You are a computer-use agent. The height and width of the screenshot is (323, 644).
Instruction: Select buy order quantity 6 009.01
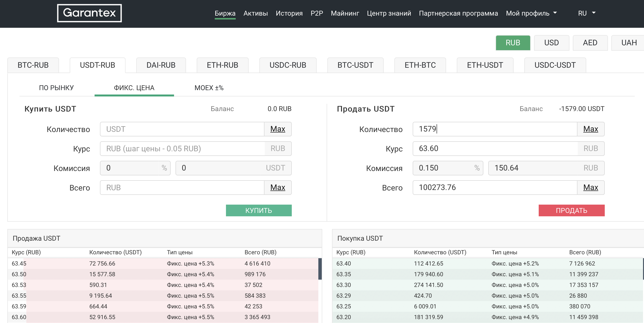click(x=426, y=306)
